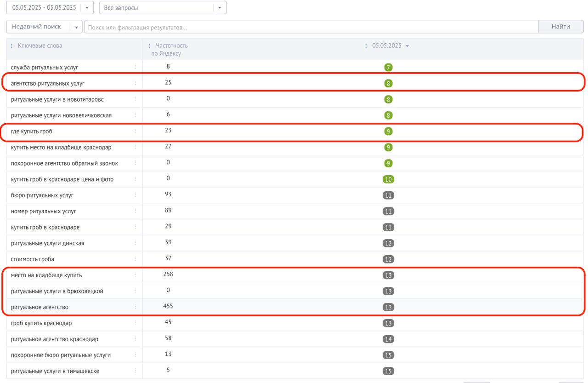Screen dimensions: 588x383
Task: Click the Недавний поиск button
Action: tap(37, 27)
